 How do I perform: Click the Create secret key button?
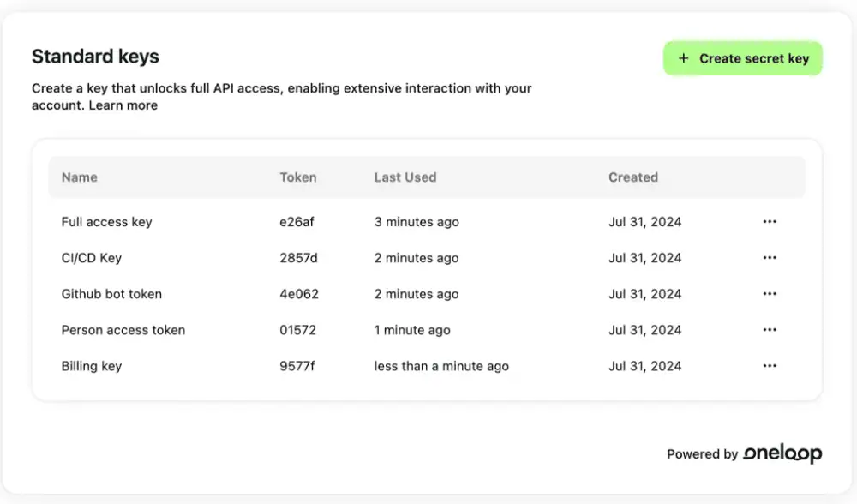pyautogui.click(x=743, y=58)
